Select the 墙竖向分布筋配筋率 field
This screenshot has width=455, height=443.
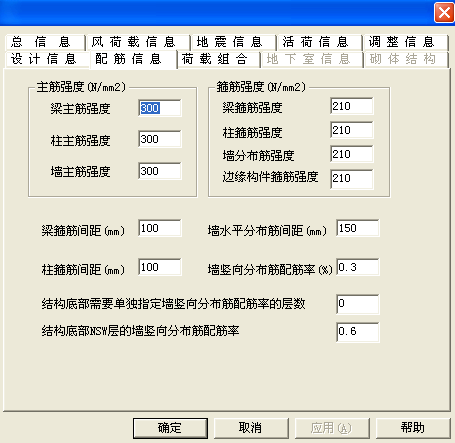[358, 267]
